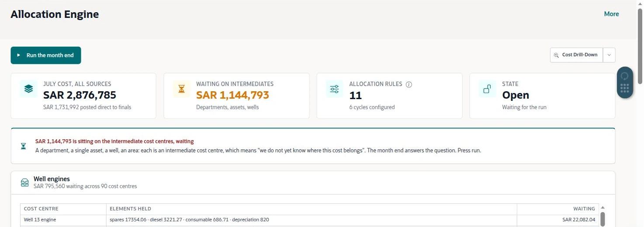Run the month end
This screenshot has height=227, width=644.
[46, 55]
